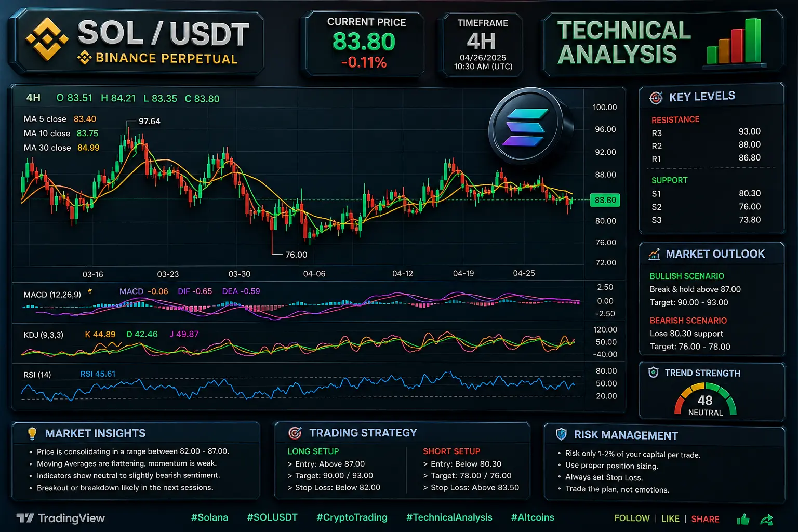
Task: Click the date 04/26/2025
Action: click(x=483, y=58)
